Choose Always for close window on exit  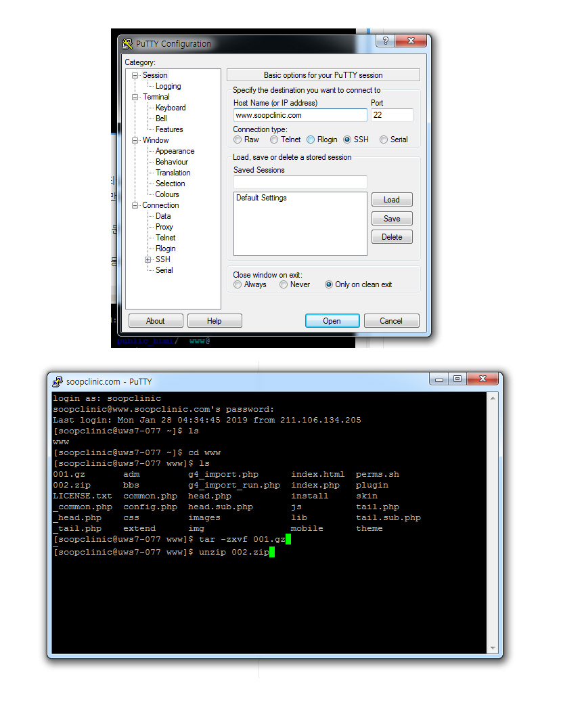238,284
